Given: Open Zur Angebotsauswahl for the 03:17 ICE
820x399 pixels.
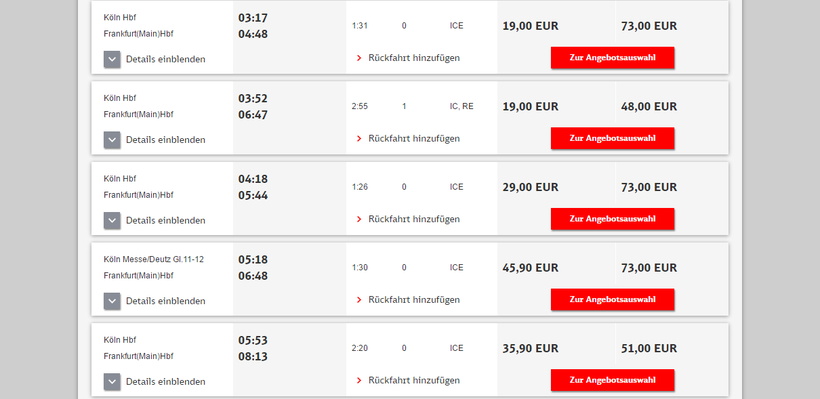Looking at the screenshot, I should (612, 58).
